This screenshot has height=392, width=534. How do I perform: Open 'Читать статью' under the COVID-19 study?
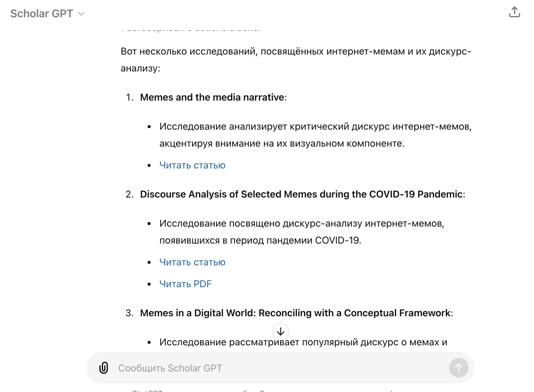pyautogui.click(x=192, y=262)
